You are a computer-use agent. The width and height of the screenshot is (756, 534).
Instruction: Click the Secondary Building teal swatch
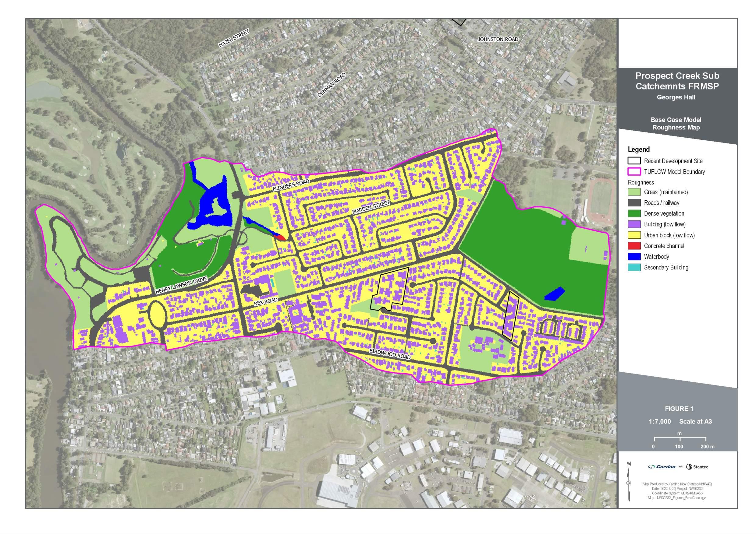tap(634, 268)
